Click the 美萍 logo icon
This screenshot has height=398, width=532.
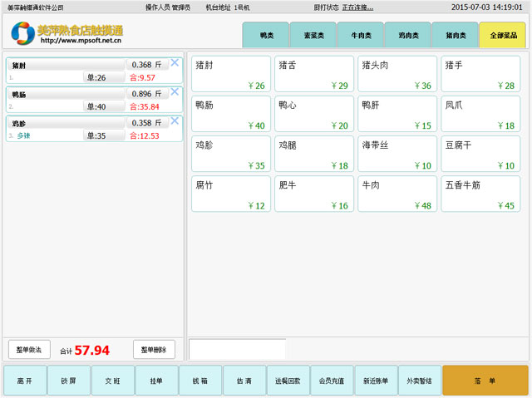point(22,33)
